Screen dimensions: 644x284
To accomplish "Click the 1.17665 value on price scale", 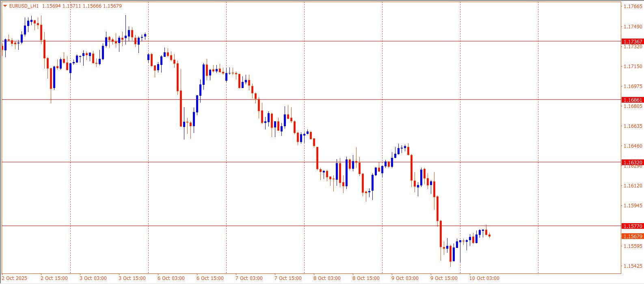I will [x=633, y=6].
